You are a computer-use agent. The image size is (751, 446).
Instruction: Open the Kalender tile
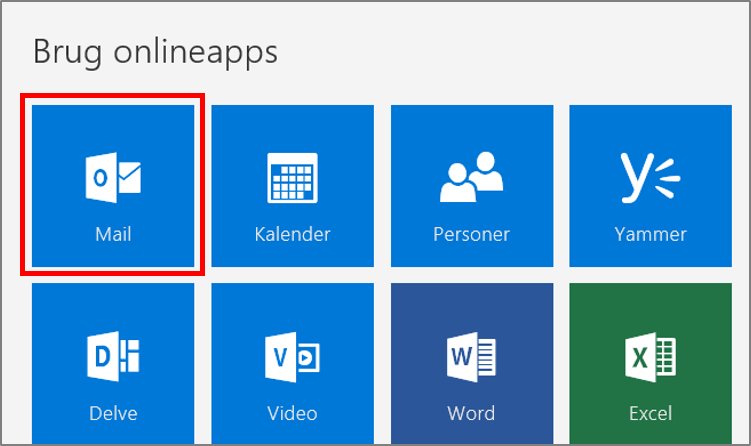click(x=293, y=186)
